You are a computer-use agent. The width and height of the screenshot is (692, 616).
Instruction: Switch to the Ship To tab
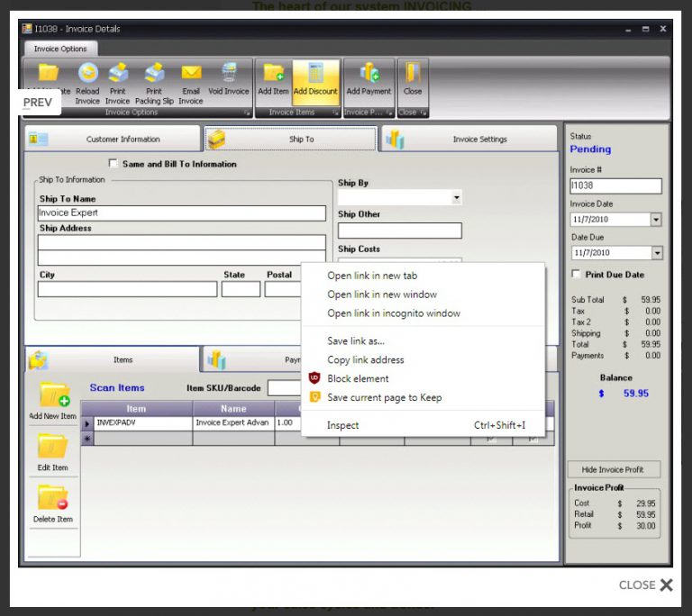(x=290, y=139)
